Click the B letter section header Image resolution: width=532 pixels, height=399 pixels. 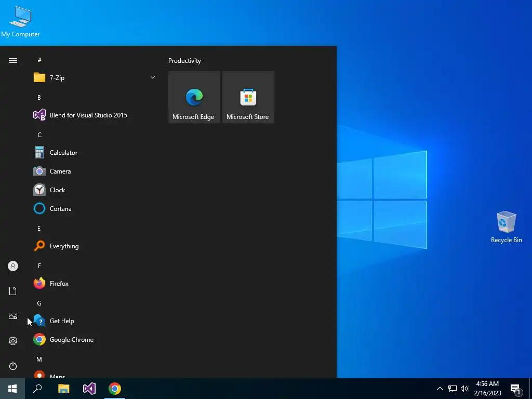point(39,97)
